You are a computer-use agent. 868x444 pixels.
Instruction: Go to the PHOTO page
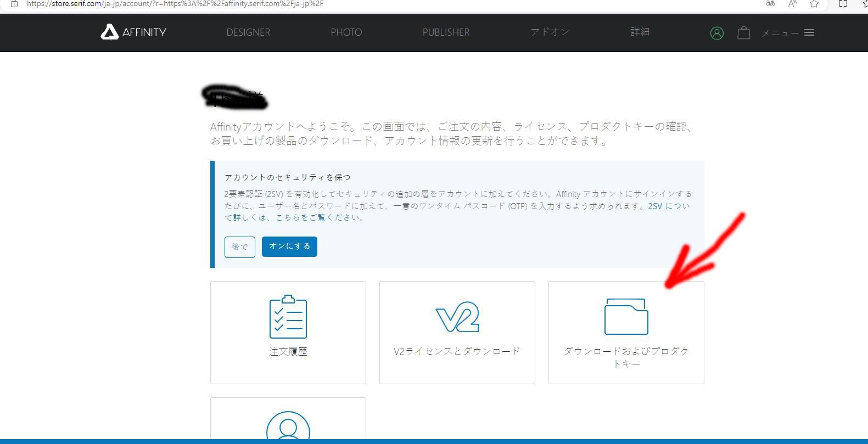346,32
